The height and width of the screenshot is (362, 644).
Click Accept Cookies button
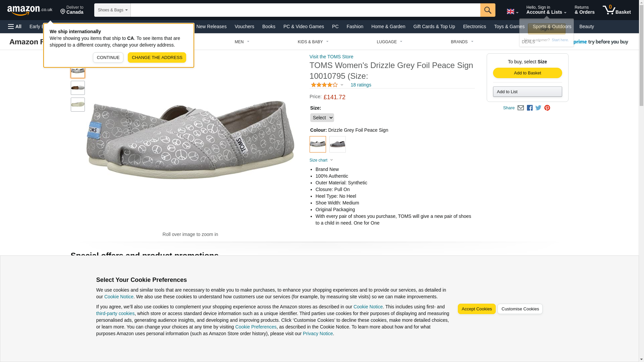click(x=476, y=309)
